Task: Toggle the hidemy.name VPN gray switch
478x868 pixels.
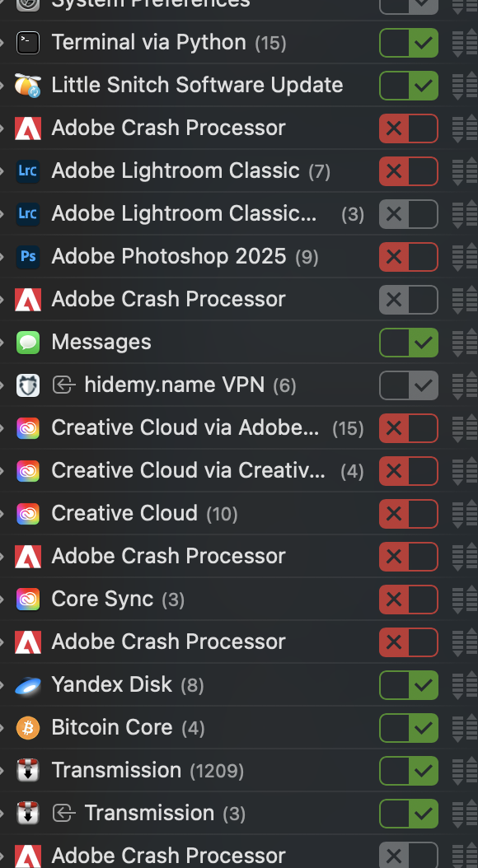Action: coord(409,385)
